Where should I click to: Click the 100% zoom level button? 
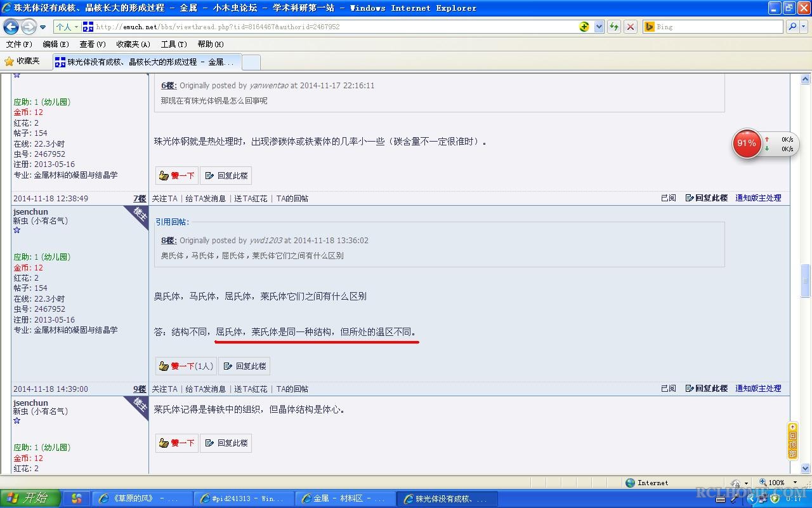point(771,483)
